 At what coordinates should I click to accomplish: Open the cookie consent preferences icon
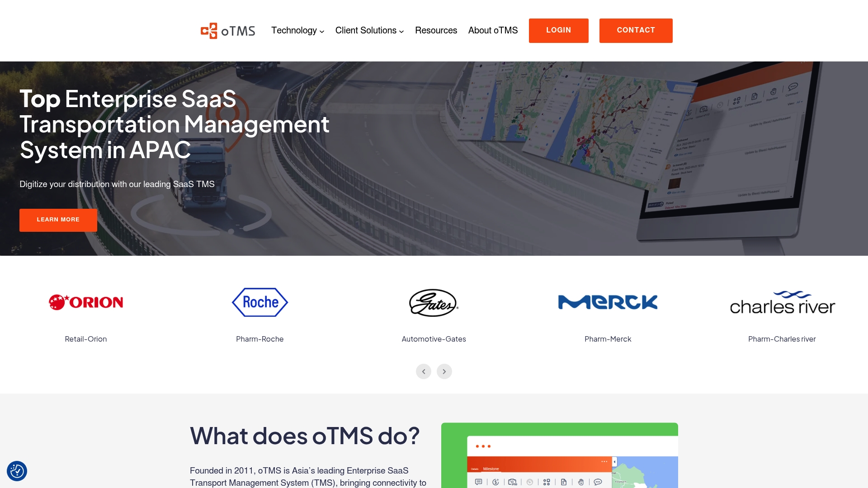17,471
